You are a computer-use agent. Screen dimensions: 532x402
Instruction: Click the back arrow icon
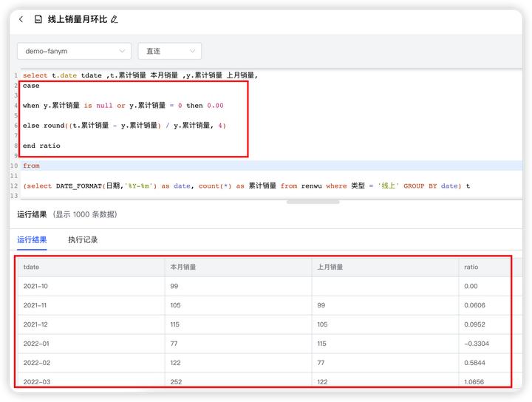(x=21, y=19)
